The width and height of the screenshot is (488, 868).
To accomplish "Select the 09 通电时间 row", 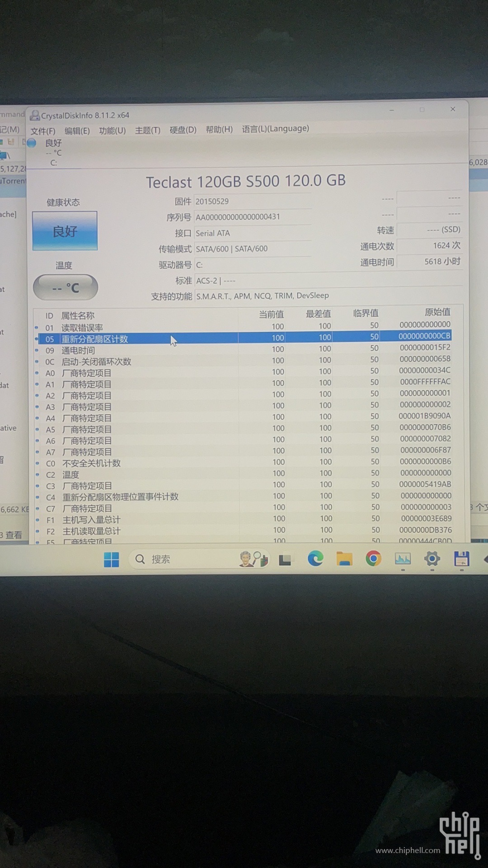I will pos(244,349).
